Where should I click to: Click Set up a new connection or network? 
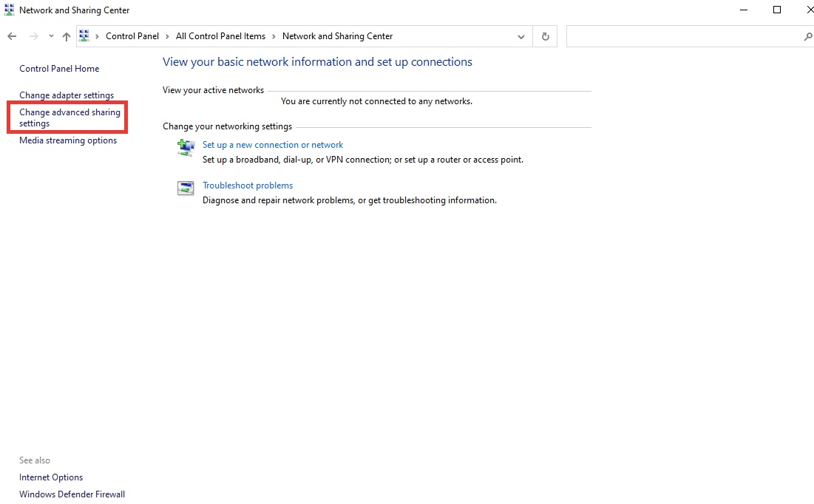[273, 145]
